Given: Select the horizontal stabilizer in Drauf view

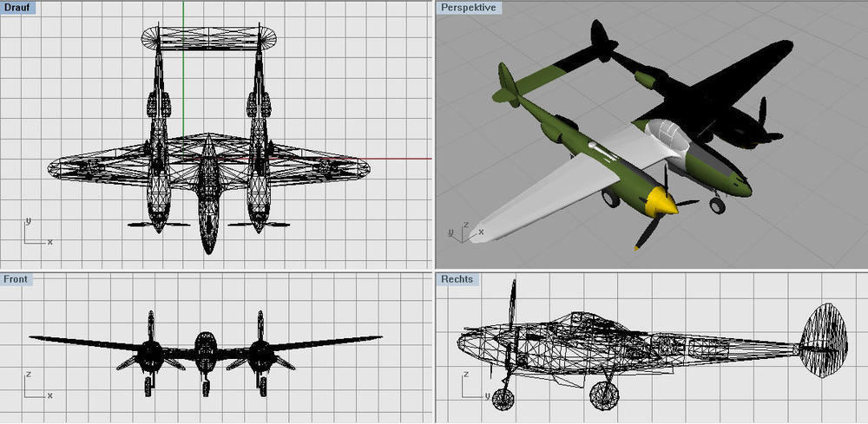Looking at the screenshot, I should click(208, 37).
